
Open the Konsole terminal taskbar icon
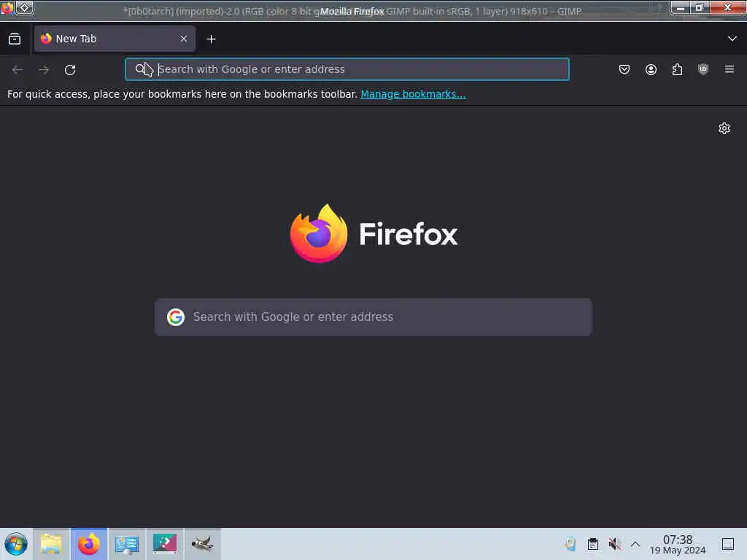click(x=165, y=544)
